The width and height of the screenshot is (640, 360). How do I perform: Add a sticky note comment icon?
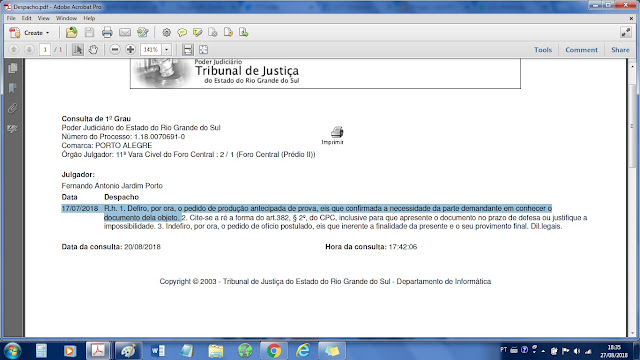pos(182,33)
